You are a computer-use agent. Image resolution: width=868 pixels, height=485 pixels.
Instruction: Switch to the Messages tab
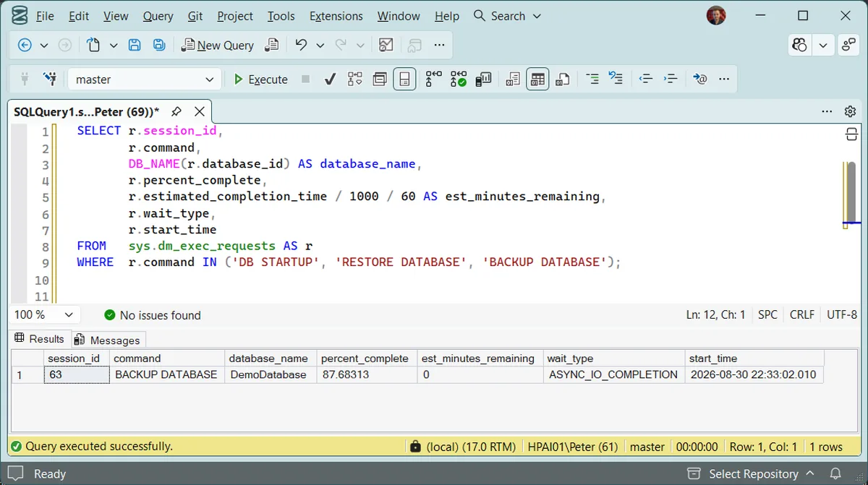click(108, 340)
